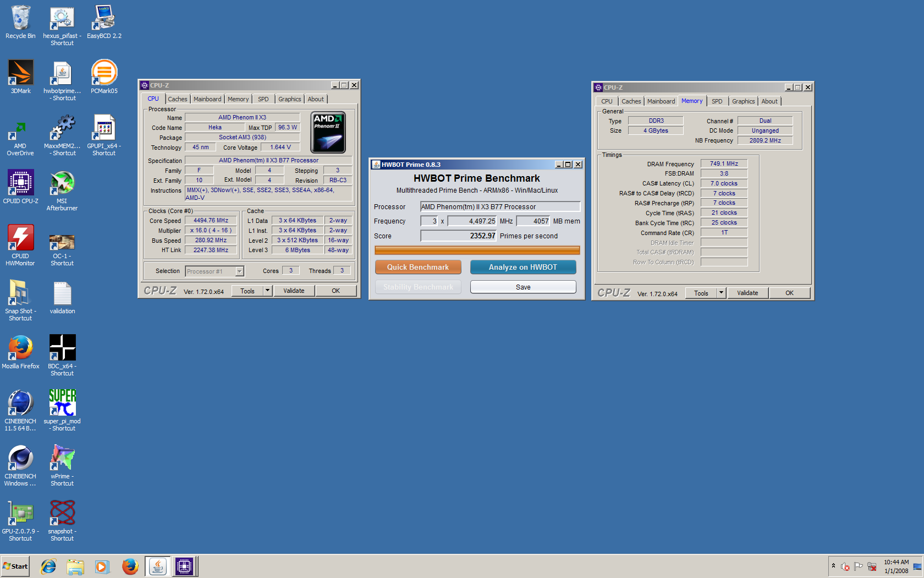Screen dimensions: 924x578
Task: Click Validate in left CPU-Z window
Action: [x=294, y=291]
